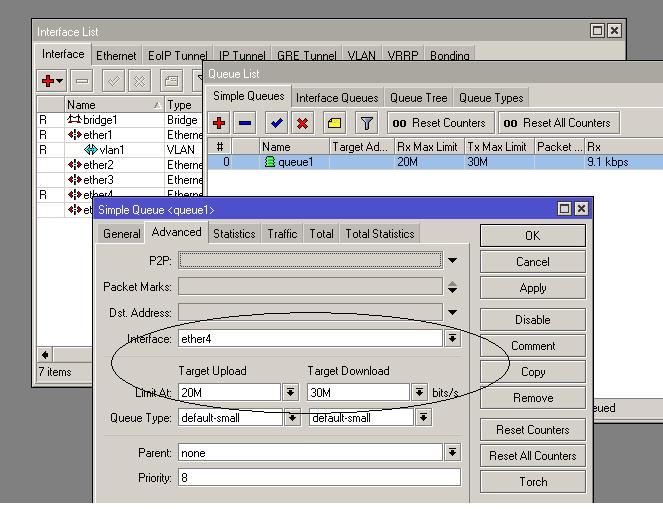Image resolution: width=663 pixels, height=522 pixels.
Task: Select the ether1 interface icon
Action: pos(74,135)
